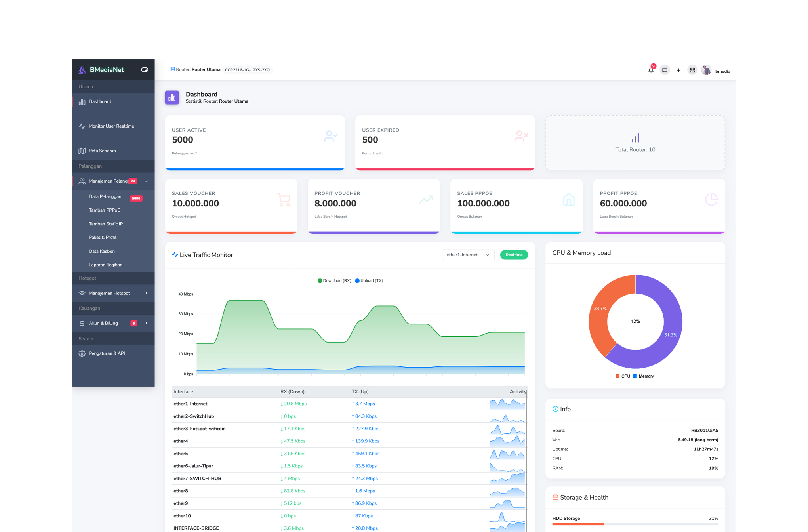The width and height of the screenshot is (808, 532).
Task: Open Peta Sebaran from the sidebar
Action: [x=102, y=151]
